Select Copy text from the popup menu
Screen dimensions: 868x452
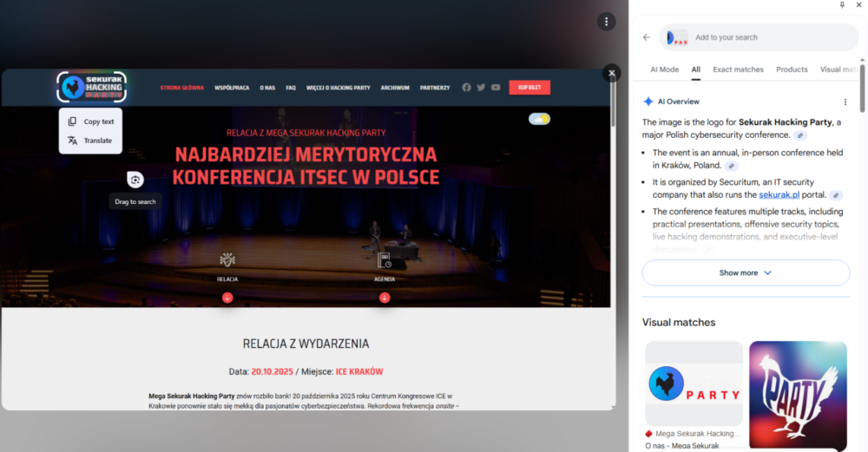(x=98, y=121)
